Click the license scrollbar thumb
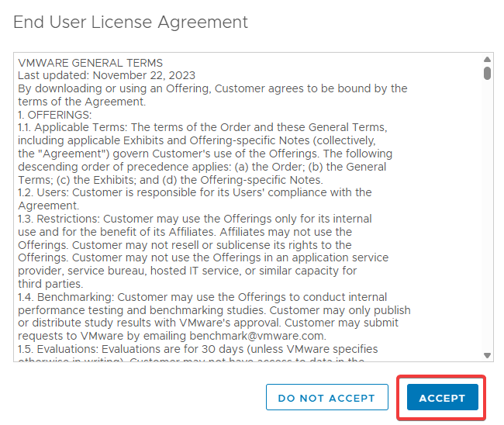504x425 pixels. point(487,74)
